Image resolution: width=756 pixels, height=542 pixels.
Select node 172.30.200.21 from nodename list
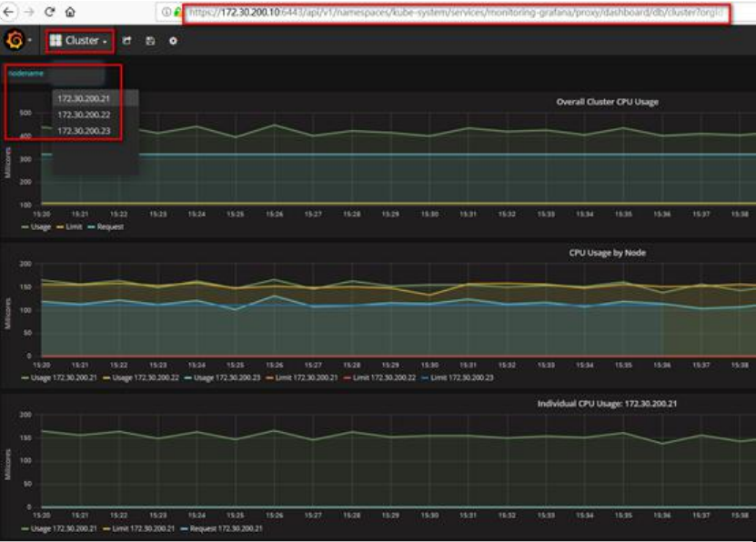(84, 98)
